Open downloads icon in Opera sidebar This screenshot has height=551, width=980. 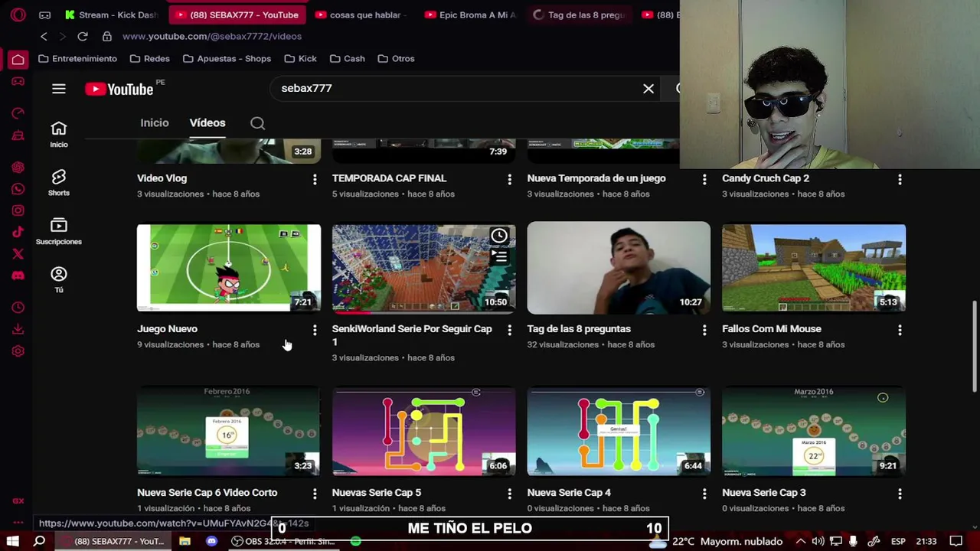click(18, 329)
